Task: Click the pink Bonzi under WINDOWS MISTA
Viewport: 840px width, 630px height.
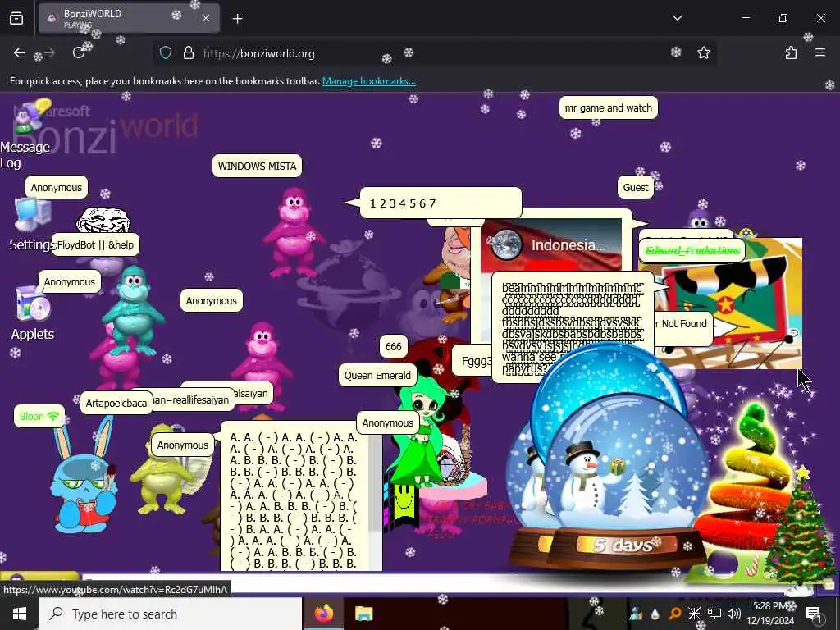Action: pyautogui.click(x=293, y=231)
